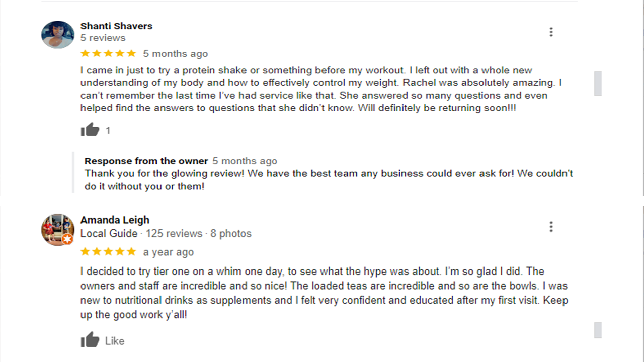Viewport: 644px width, 362px height.
Task: Click the lower scrollbar thumb beside Amanda's review
Action: tap(598, 330)
